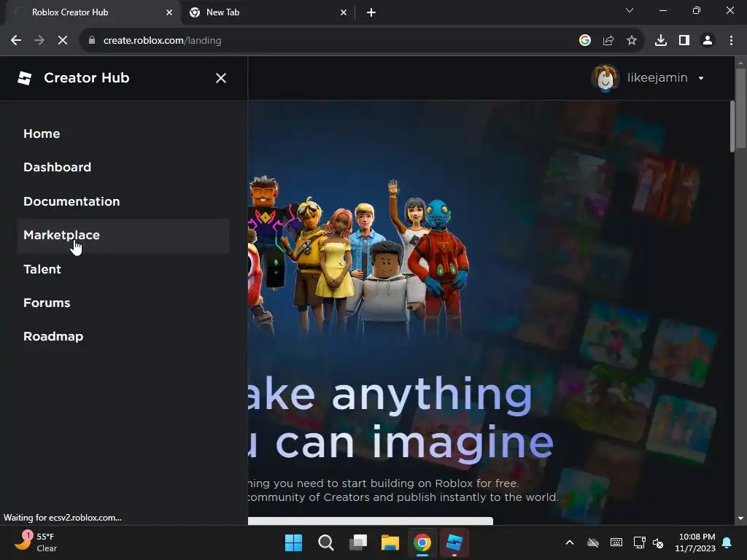Open the Windows Start menu
This screenshot has width=747, height=560.
(293, 542)
